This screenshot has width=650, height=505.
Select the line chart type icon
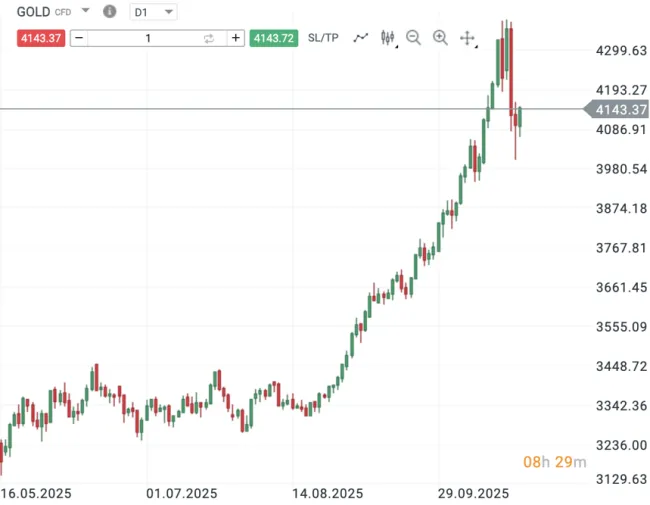[361, 38]
